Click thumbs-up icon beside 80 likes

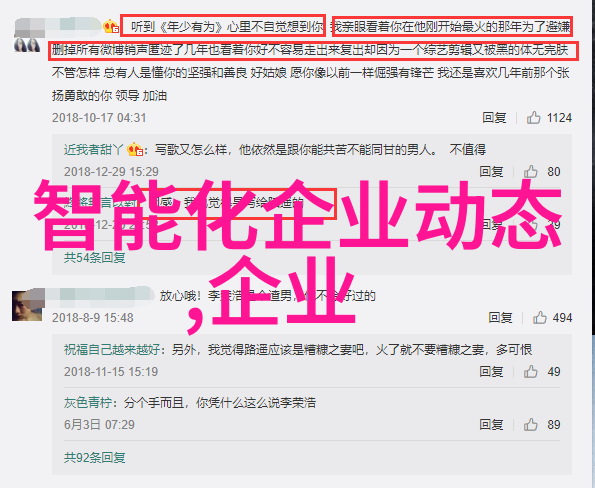click(x=530, y=172)
